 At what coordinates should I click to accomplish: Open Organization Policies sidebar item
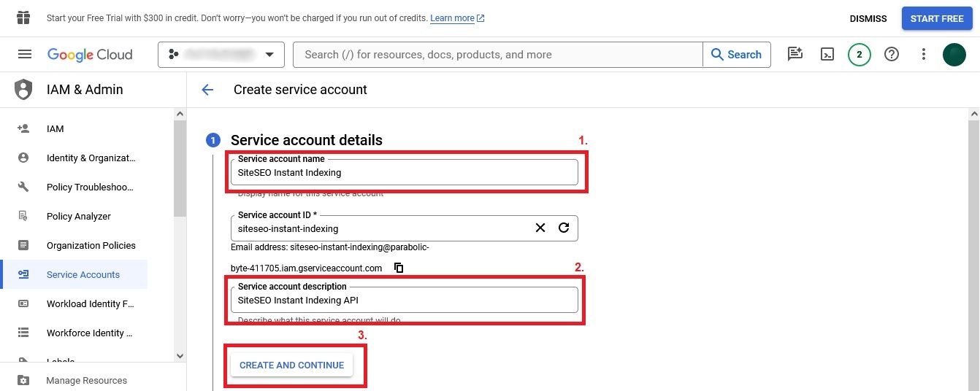[x=91, y=245]
